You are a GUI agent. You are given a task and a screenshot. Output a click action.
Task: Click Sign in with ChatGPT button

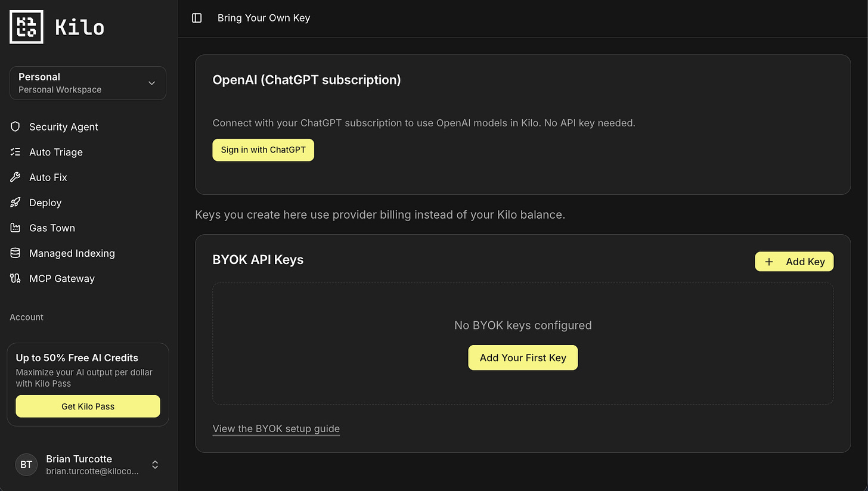[263, 150]
